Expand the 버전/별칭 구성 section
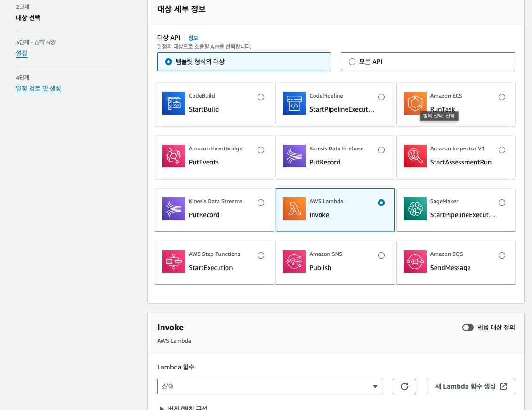Screen dimensions: 532x410 pyautogui.click(x=184, y=408)
